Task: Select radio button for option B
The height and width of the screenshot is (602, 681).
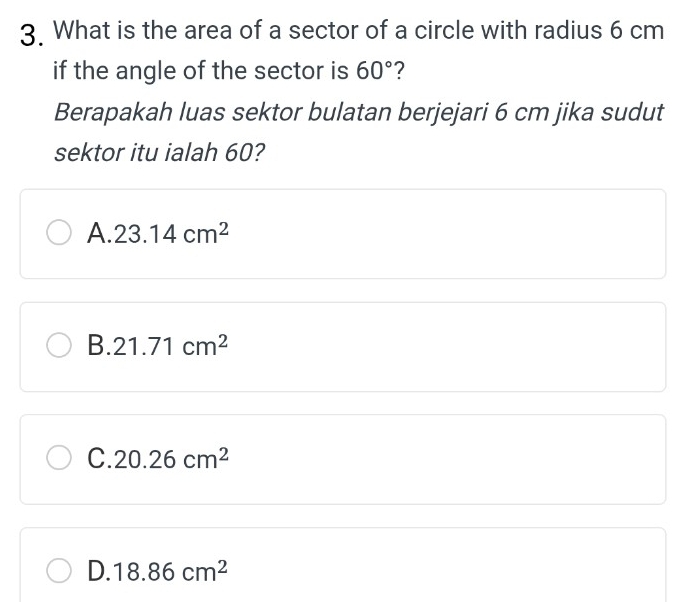Action: coord(59,345)
